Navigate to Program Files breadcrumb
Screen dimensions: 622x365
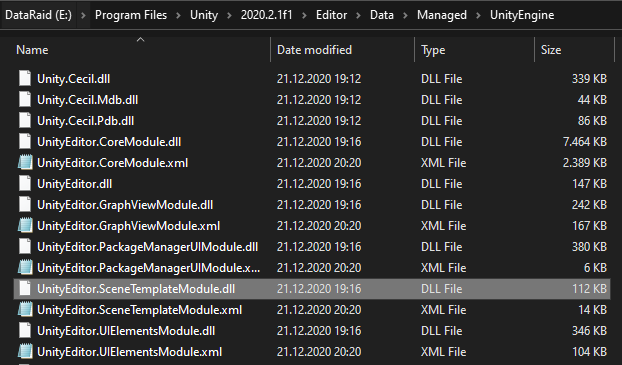(131, 15)
